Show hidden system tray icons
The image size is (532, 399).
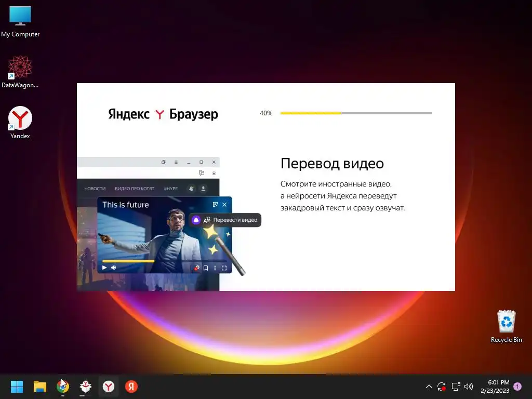click(x=429, y=387)
